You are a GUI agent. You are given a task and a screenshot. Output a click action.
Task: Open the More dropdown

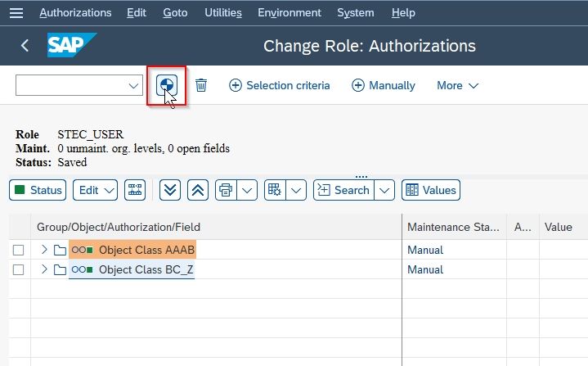click(x=457, y=86)
